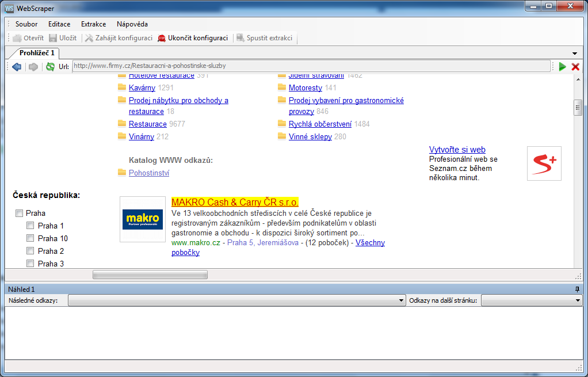This screenshot has height=377, width=588.
Task: Click the green Refresh page icon
Action: tap(51, 66)
